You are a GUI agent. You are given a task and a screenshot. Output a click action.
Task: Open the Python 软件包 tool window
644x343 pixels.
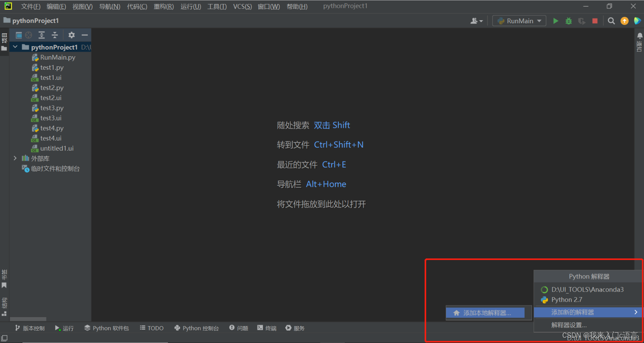click(106, 328)
